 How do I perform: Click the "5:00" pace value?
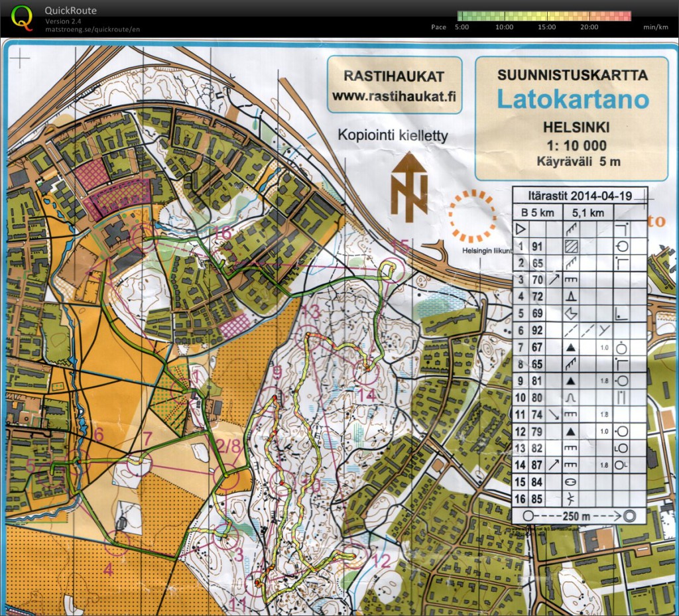click(462, 27)
